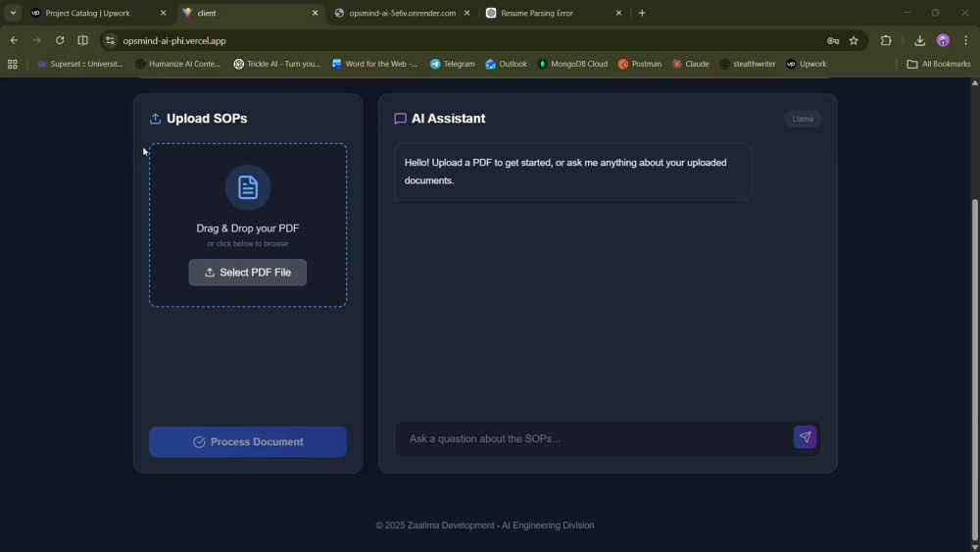Close the Project Catalog | Upwork tab
980x552 pixels.
(163, 13)
